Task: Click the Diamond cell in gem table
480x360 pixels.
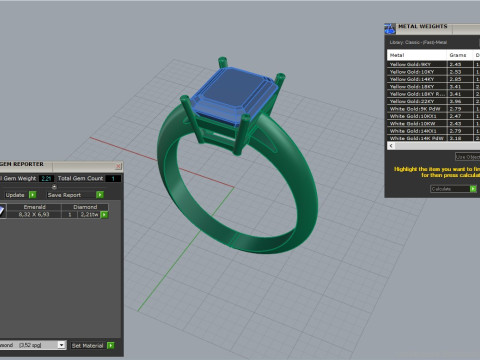Action: pos(85,207)
